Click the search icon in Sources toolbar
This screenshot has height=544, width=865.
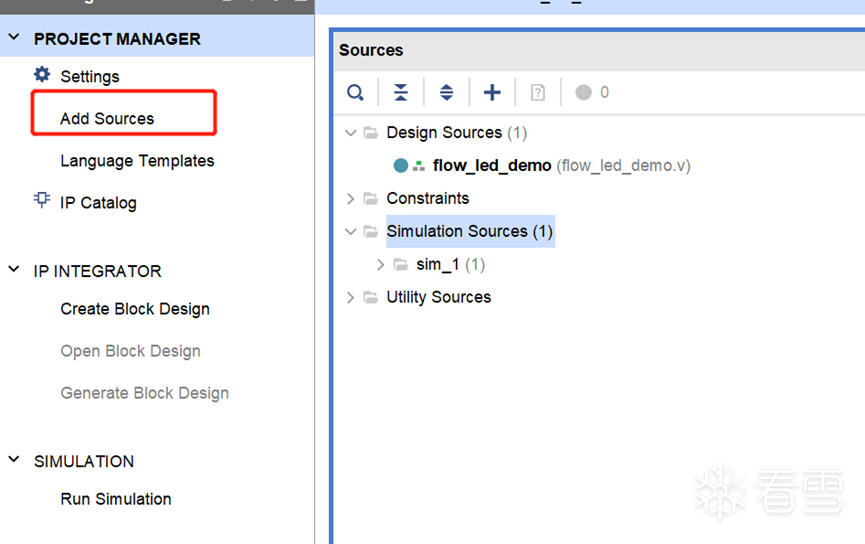point(355,92)
